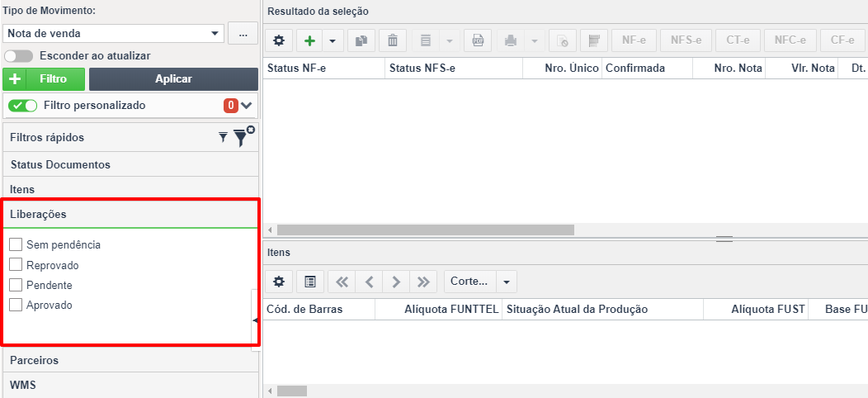Click the red 0 counter badge
The image size is (868, 398).
[231, 106]
